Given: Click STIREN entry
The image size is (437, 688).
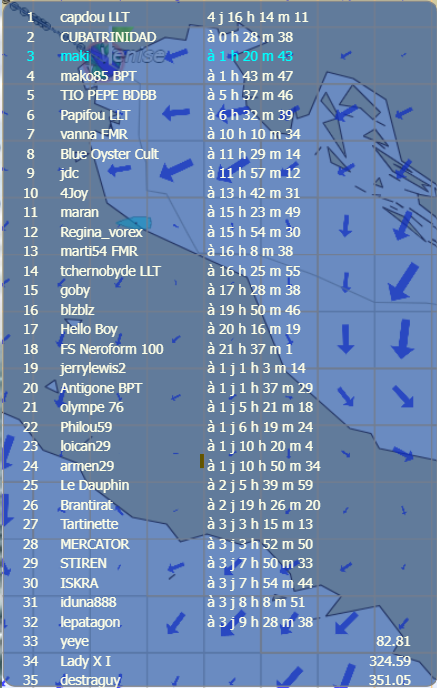Looking at the screenshot, I should click(83, 563).
